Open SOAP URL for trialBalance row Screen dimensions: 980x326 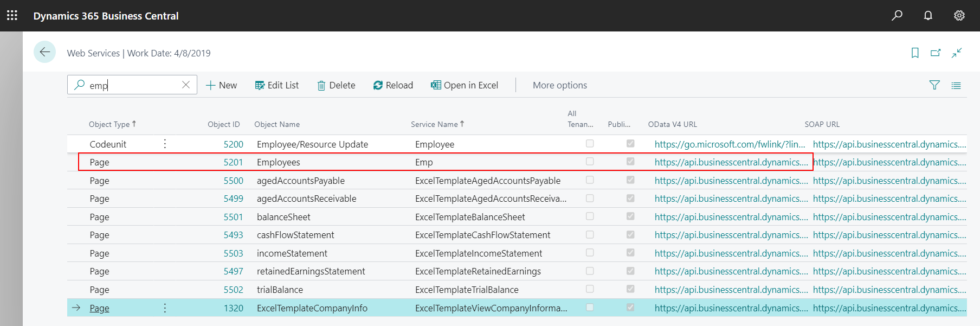click(889, 290)
